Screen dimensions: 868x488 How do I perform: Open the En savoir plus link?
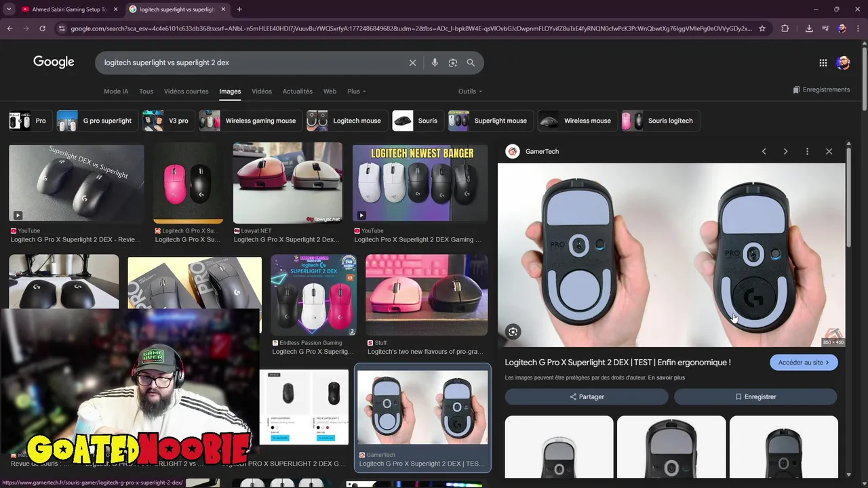(667, 378)
